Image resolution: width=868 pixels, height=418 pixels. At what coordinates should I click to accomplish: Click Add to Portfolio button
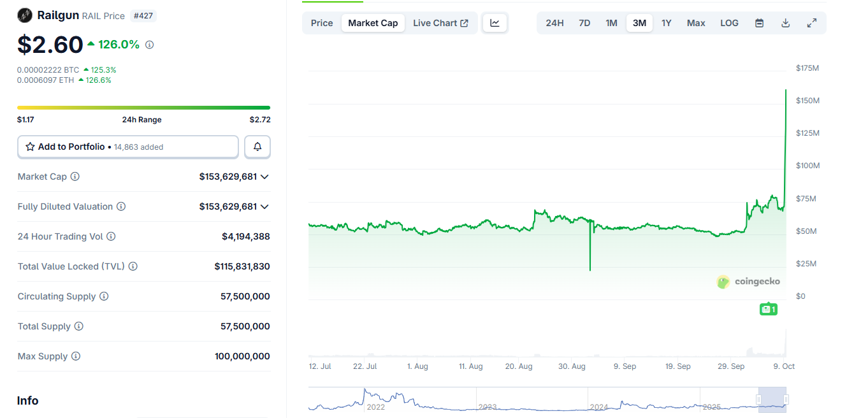click(x=127, y=147)
